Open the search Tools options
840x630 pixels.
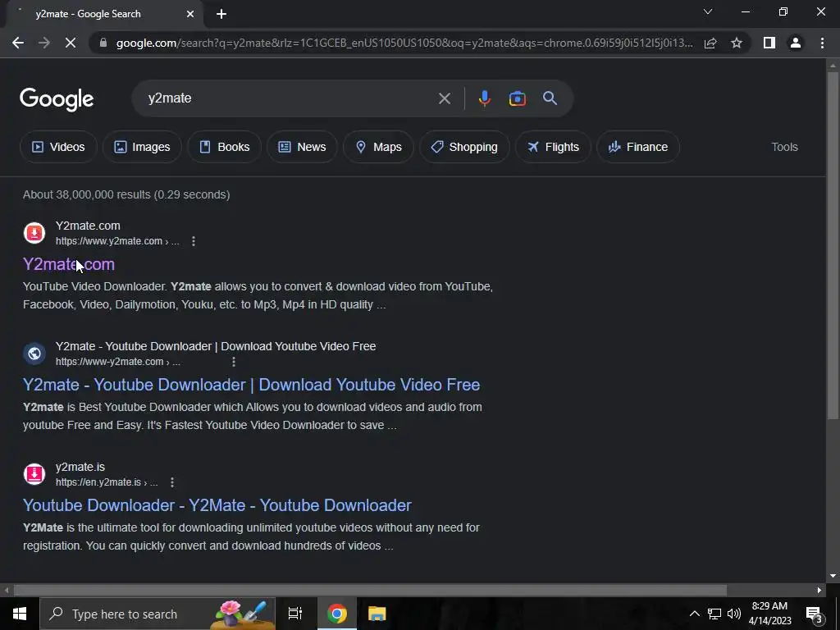point(784,147)
